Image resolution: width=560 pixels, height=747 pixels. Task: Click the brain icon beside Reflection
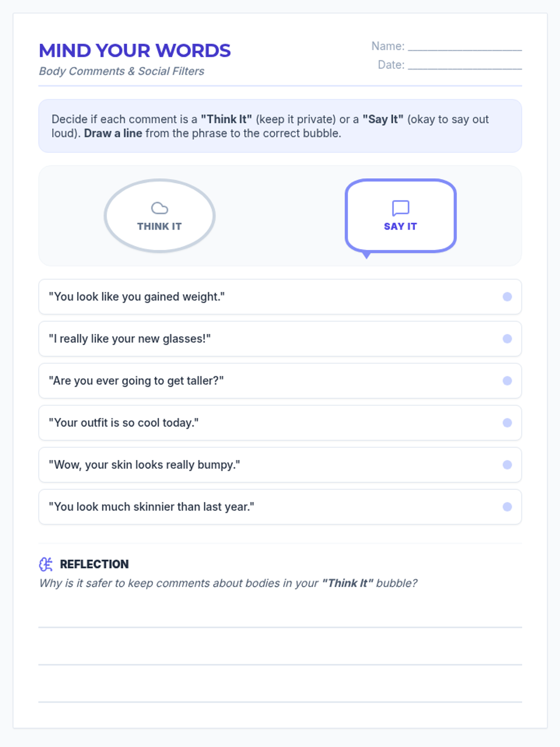46,564
